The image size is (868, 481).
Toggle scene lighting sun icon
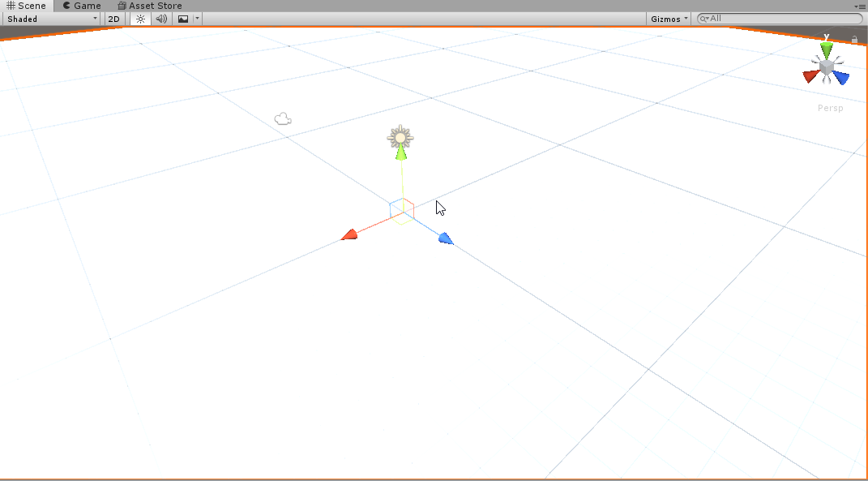coord(140,19)
